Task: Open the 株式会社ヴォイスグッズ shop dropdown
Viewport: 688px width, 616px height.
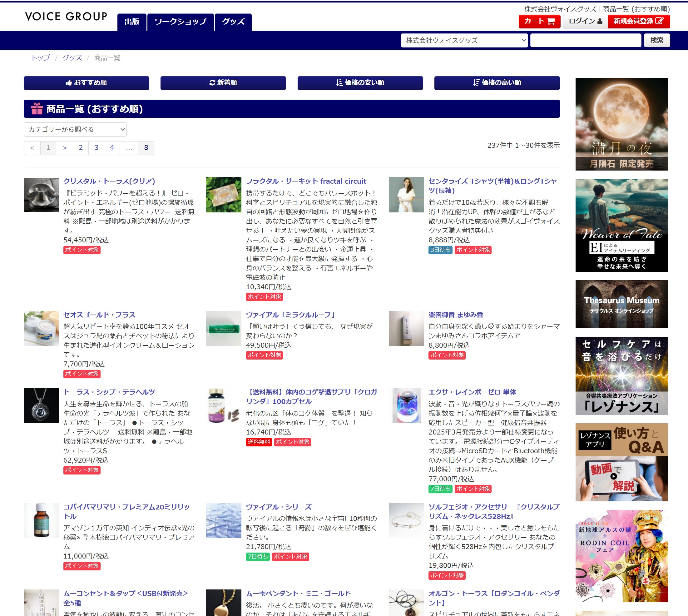Action: (464, 40)
